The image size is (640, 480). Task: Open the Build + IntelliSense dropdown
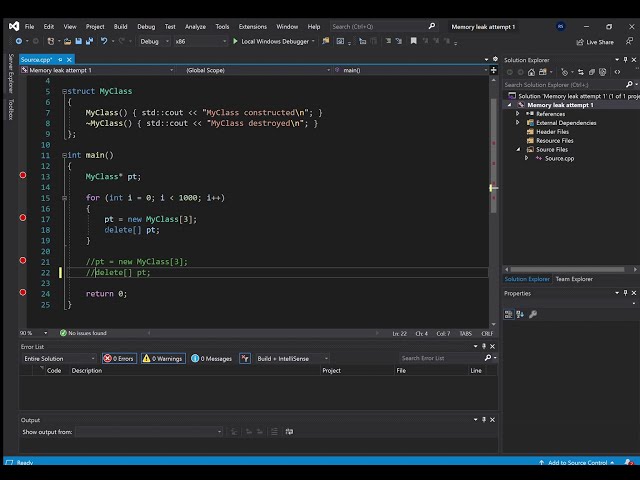tap(291, 358)
